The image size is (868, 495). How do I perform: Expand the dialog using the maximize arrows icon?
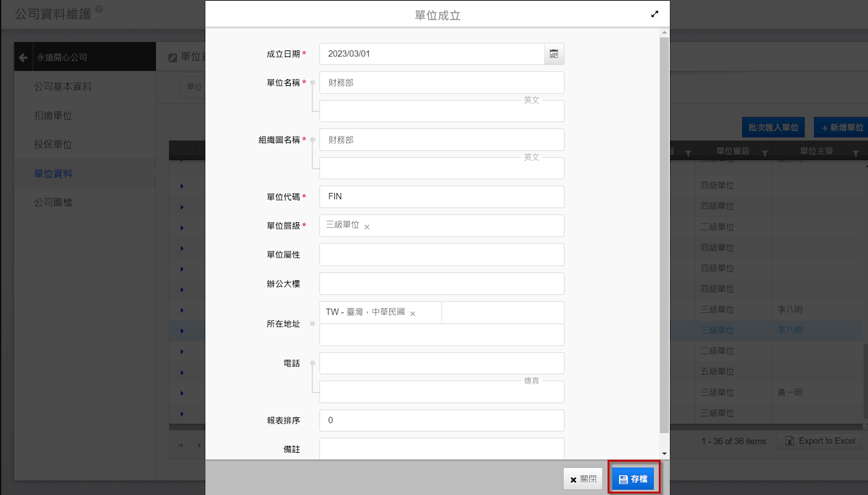pos(655,14)
